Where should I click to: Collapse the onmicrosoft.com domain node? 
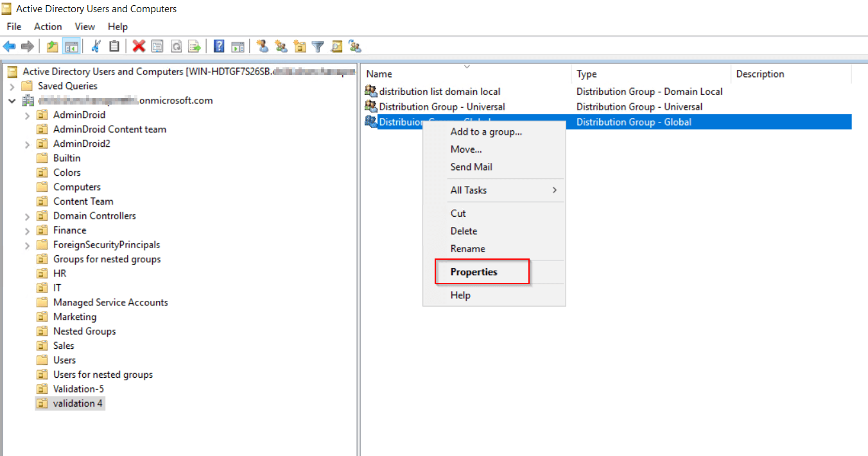11,100
